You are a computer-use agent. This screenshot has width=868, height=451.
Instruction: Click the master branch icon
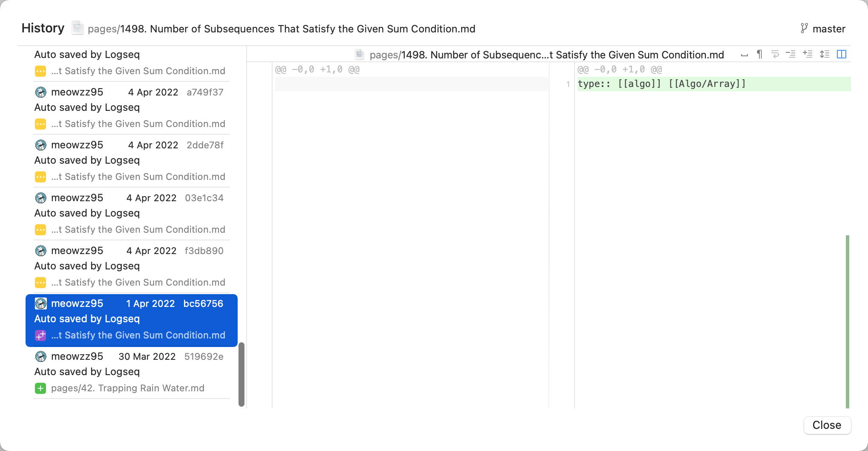[804, 28]
